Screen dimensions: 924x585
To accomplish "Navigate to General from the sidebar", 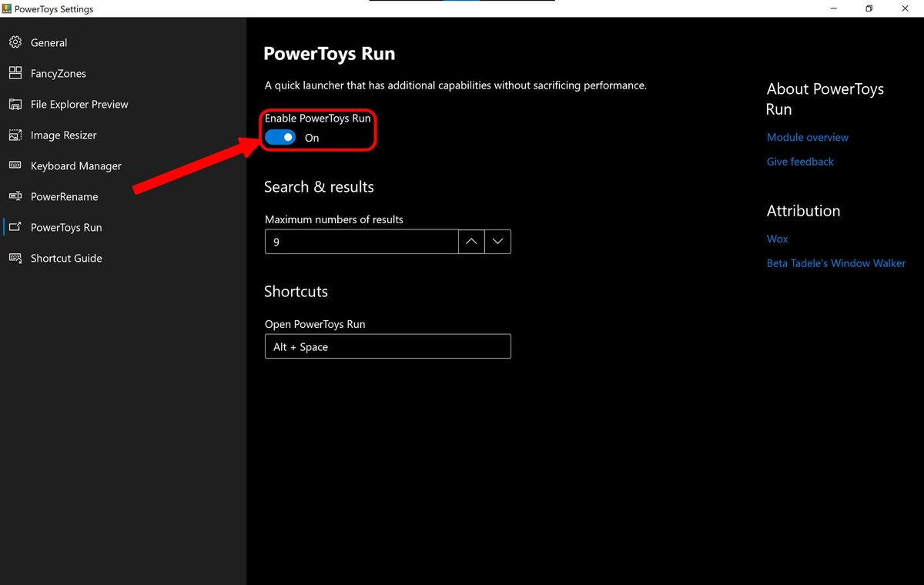I will click(48, 42).
